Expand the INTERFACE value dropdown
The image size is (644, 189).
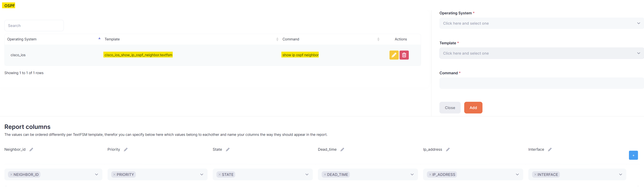[x=620, y=174]
